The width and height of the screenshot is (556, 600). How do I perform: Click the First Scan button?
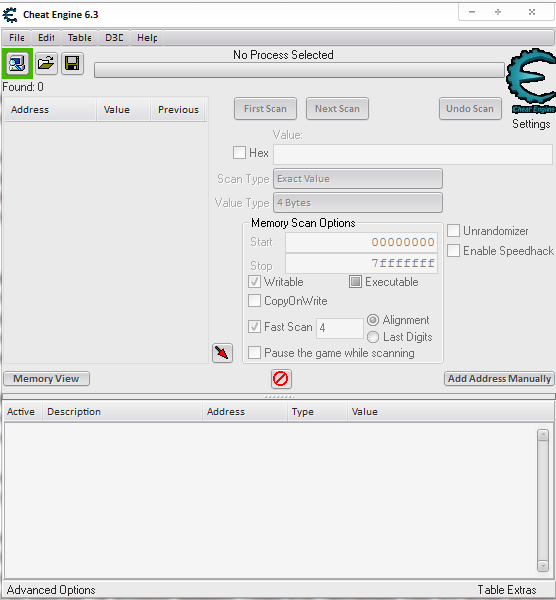pos(266,109)
